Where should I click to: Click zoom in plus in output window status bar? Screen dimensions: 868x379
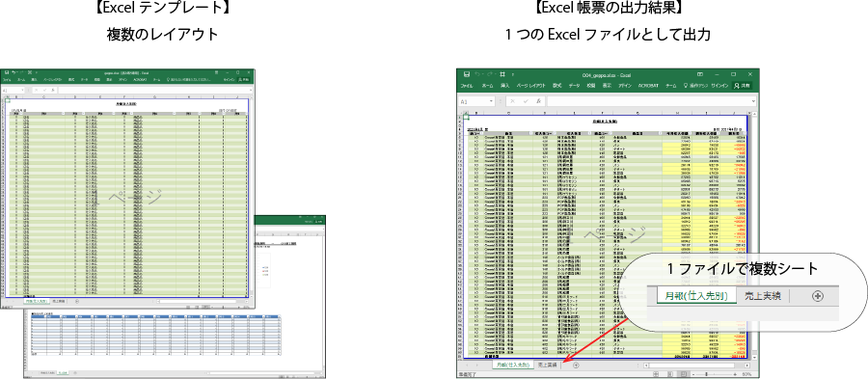[735, 374]
